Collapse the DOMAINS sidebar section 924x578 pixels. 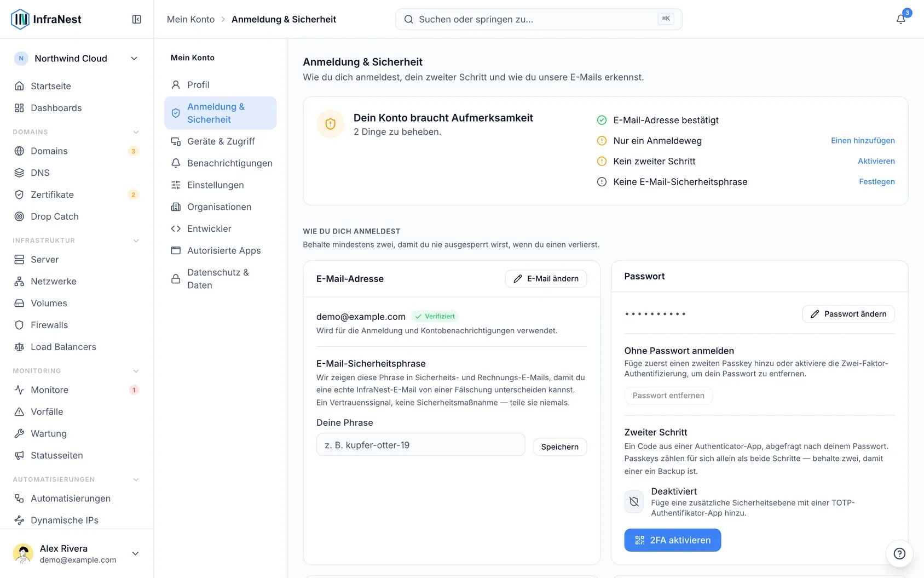click(136, 132)
